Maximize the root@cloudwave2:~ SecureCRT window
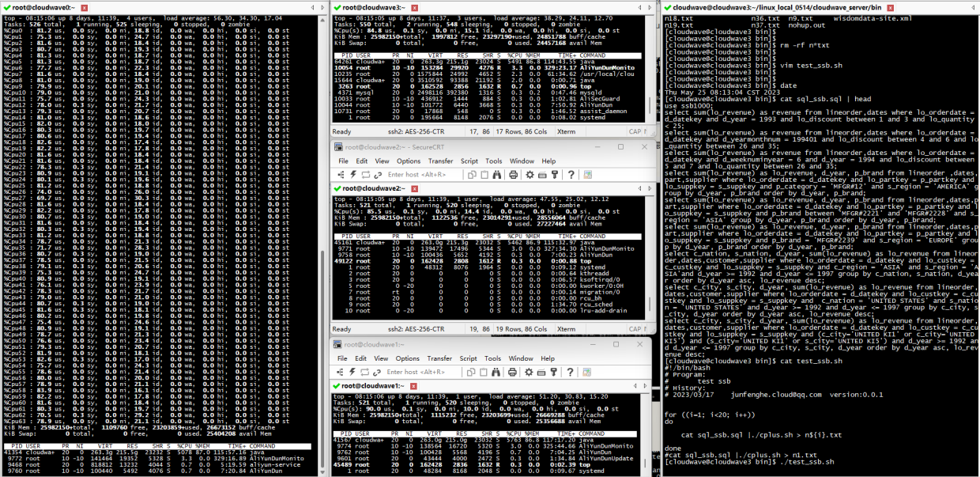The image size is (980, 477). pyautogui.click(x=620, y=146)
